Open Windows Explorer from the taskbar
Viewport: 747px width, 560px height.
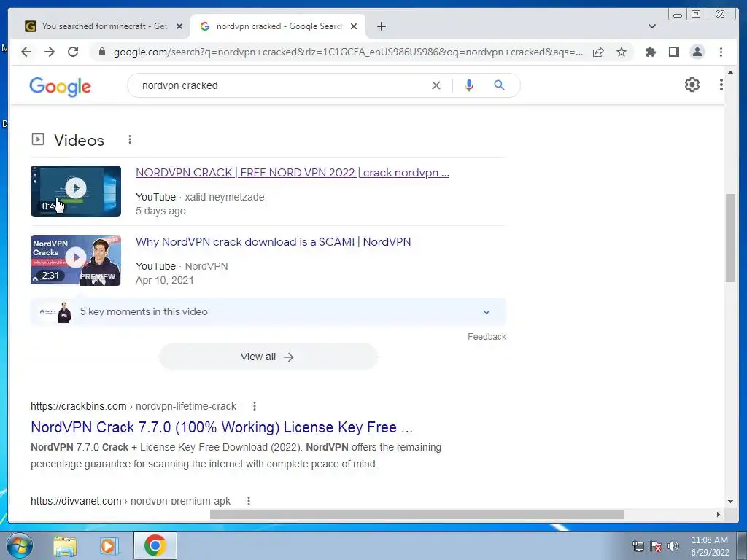click(65, 546)
